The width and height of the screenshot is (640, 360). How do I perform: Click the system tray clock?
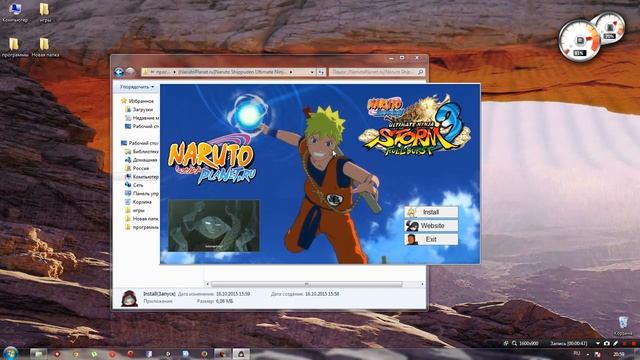pyautogui.click(x=618, y=354)
